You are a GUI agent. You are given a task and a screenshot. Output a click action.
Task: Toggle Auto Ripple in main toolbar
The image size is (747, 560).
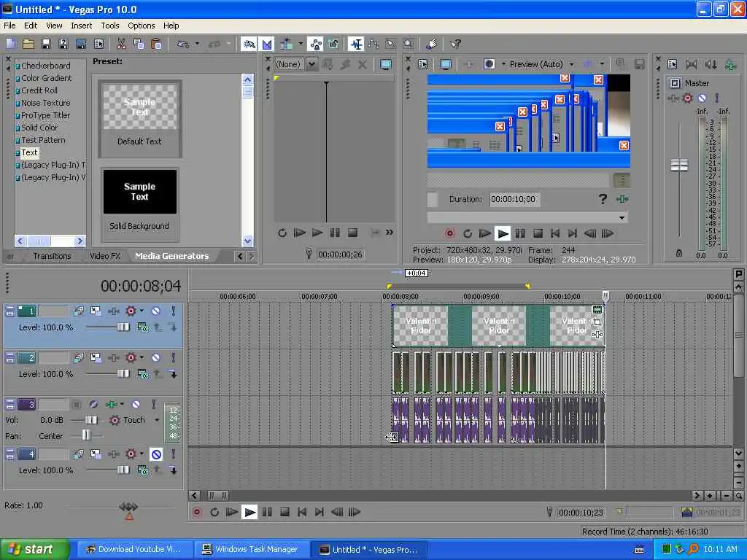click(x=286, y=44)
